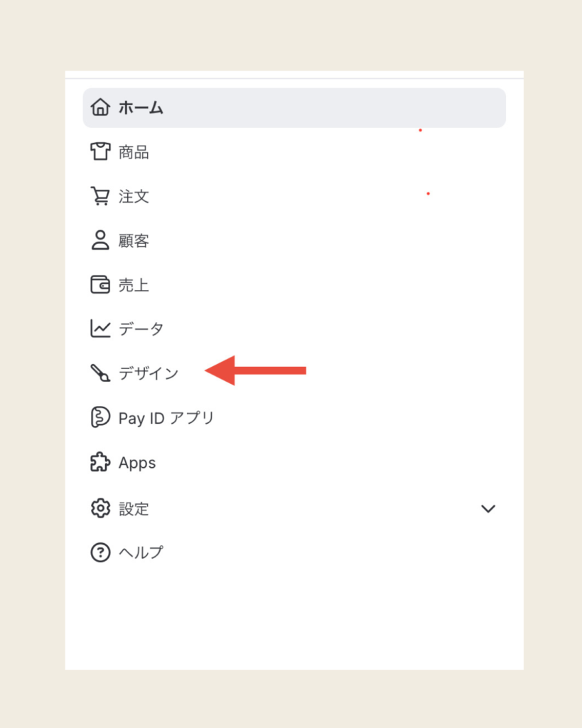Open the ヘルプ label text
The height and width of the screenshot is (728, 582).
(x=141, y=552)
